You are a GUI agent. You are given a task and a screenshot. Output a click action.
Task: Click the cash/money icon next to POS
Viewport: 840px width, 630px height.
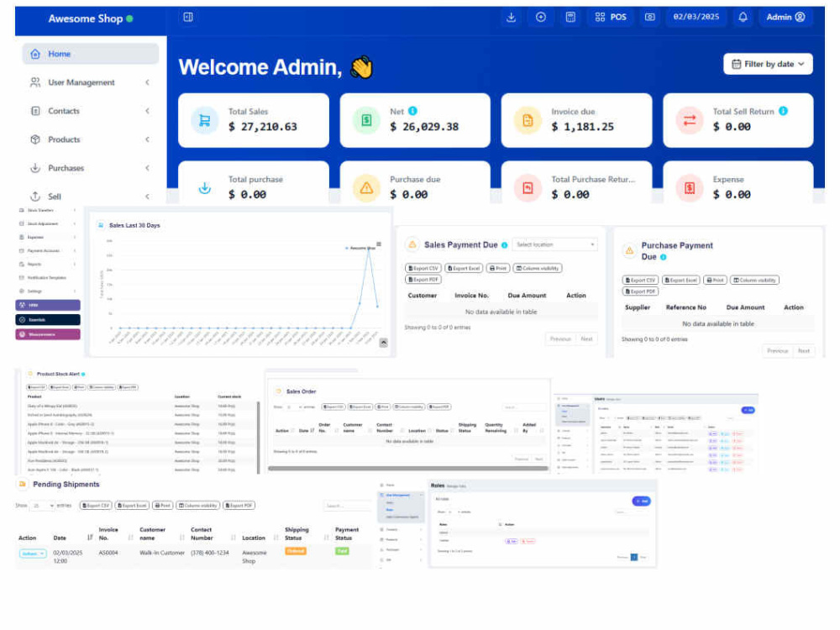click(x=650, y=17)
